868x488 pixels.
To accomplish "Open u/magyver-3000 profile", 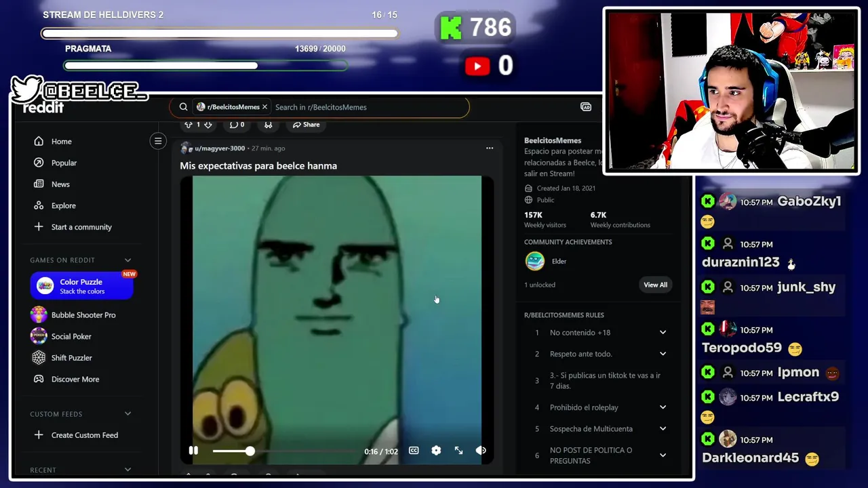I will click(x=220, y=148).
